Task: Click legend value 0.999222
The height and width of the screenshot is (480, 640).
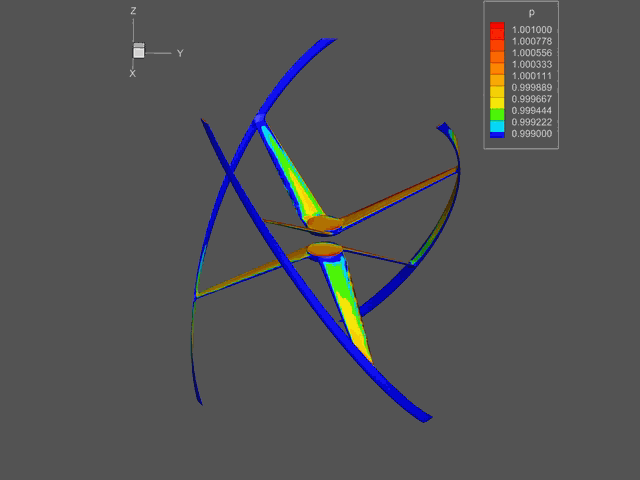Action: pyautogui.click(x=532, y=122)
